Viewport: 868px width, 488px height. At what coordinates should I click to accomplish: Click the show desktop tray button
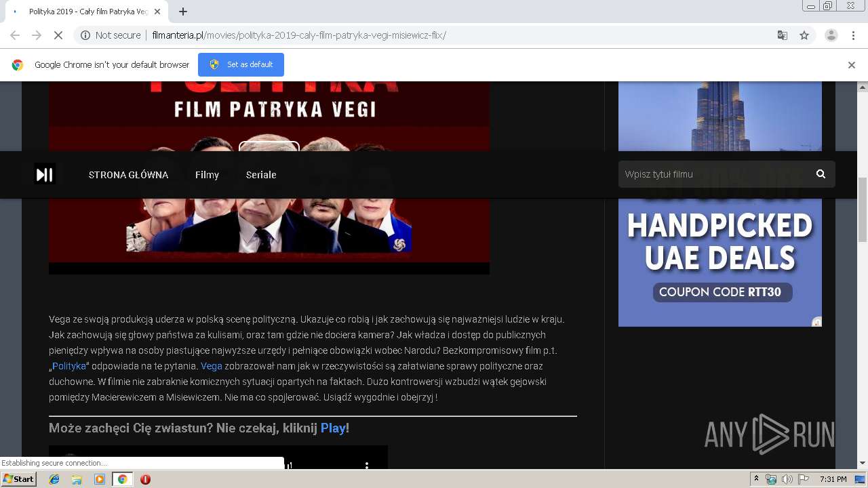860,479
